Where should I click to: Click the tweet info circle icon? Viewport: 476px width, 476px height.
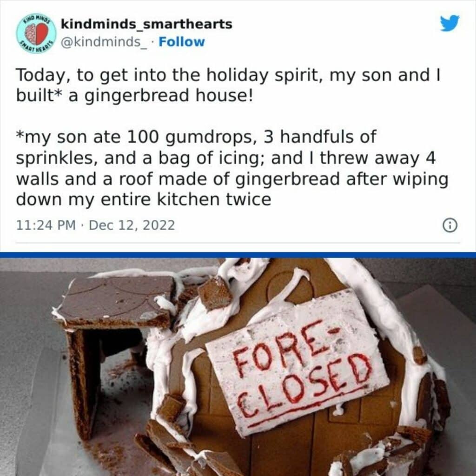[x=450, y=225]
